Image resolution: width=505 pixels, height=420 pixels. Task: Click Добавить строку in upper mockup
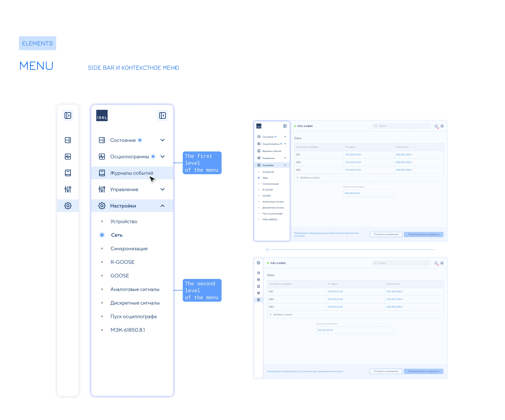tap(310, 178)
